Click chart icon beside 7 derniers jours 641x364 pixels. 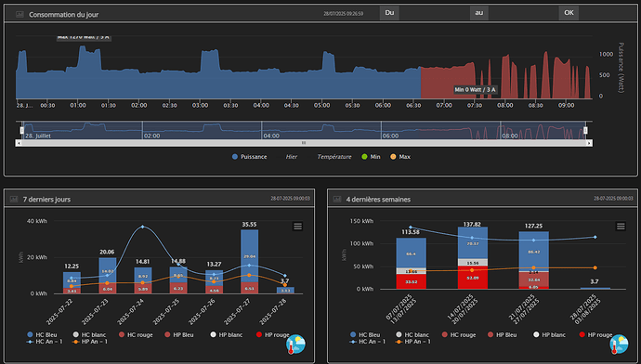(x=14, y=200)
